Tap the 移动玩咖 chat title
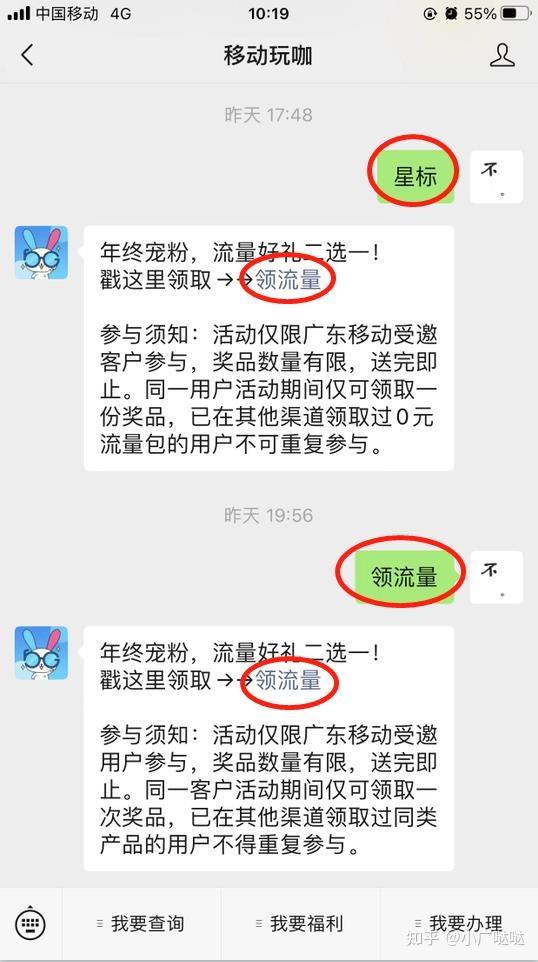Screen dimensions: 538x962 coord(268,56)
